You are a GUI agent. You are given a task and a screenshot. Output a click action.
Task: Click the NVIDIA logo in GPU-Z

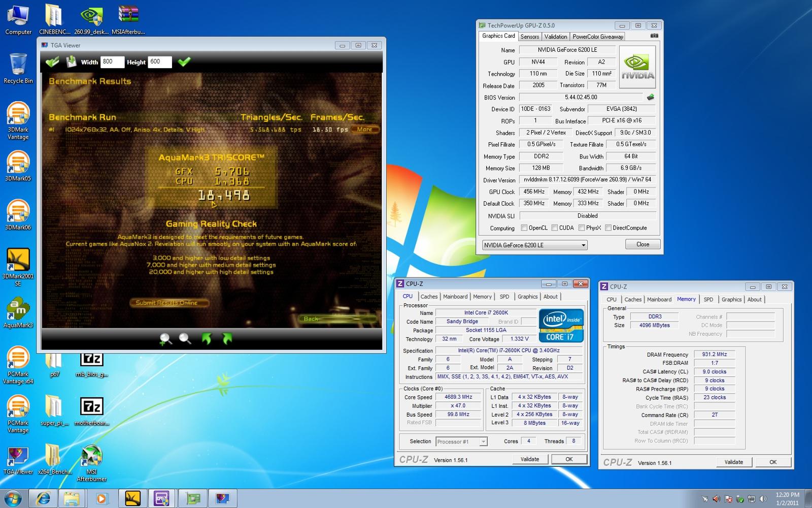pyautogui.click(x=638, y=67)
